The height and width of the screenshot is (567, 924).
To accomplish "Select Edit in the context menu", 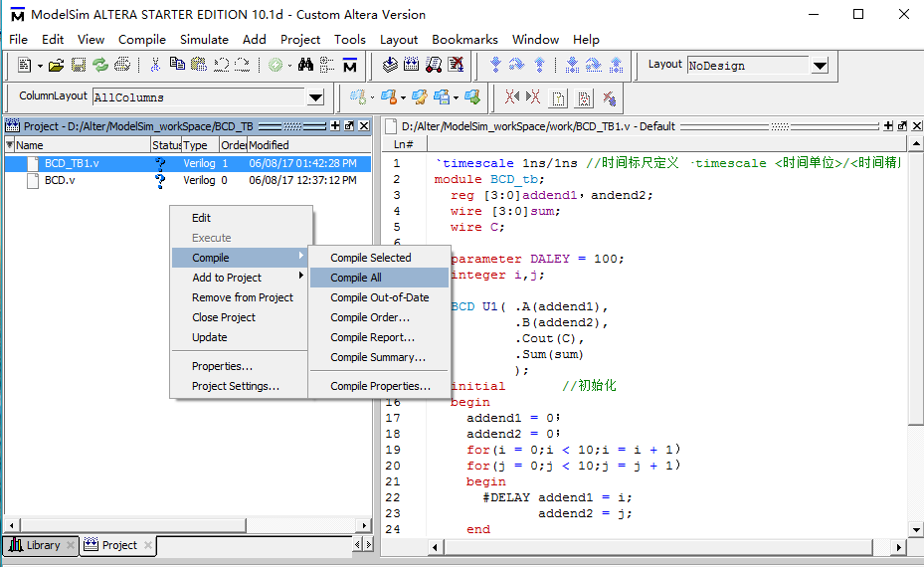I will 240,218.
